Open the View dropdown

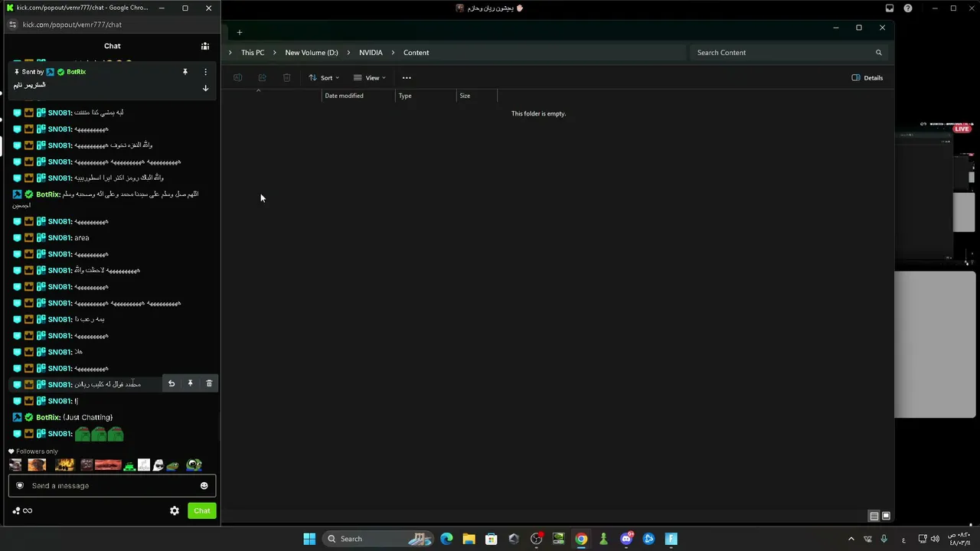click(369, 77)
